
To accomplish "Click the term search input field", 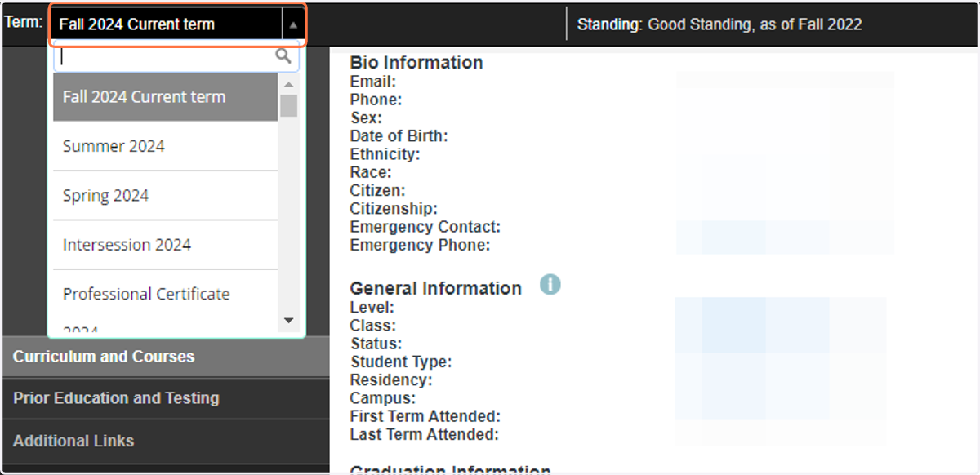I will point(176,57).
